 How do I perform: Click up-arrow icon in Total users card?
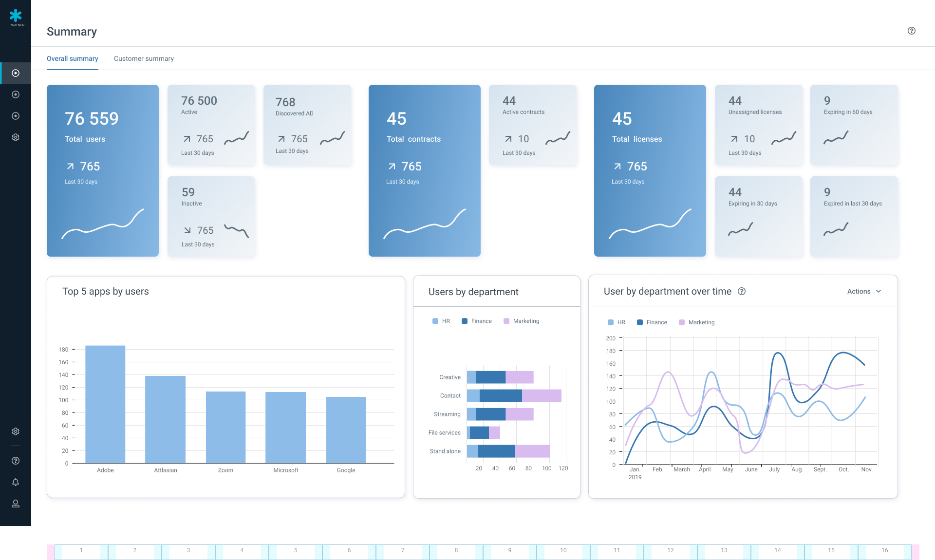[71, 167]
